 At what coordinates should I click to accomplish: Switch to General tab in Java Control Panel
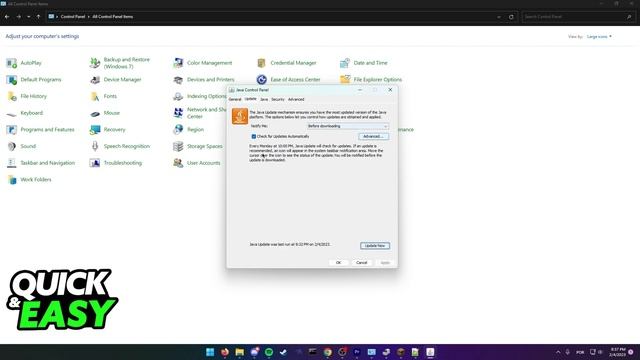tap(235, 100)
